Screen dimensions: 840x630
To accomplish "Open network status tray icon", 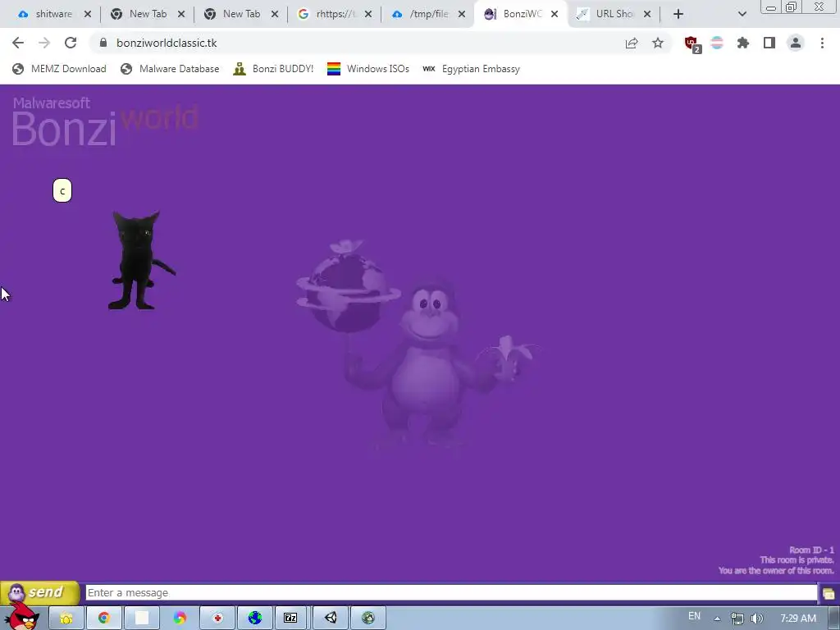I will 737,619.
